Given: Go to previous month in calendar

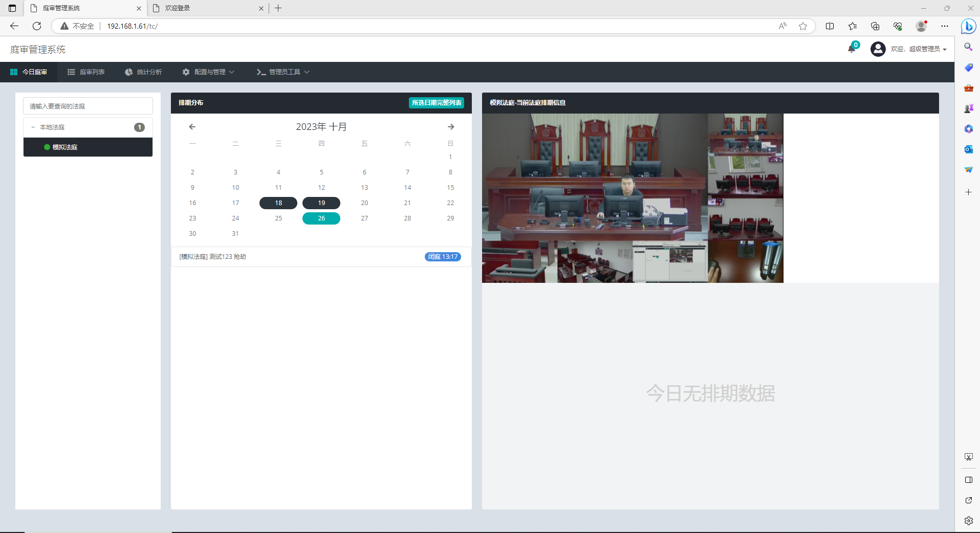Looking at the screenshot, I should [192, 127].
